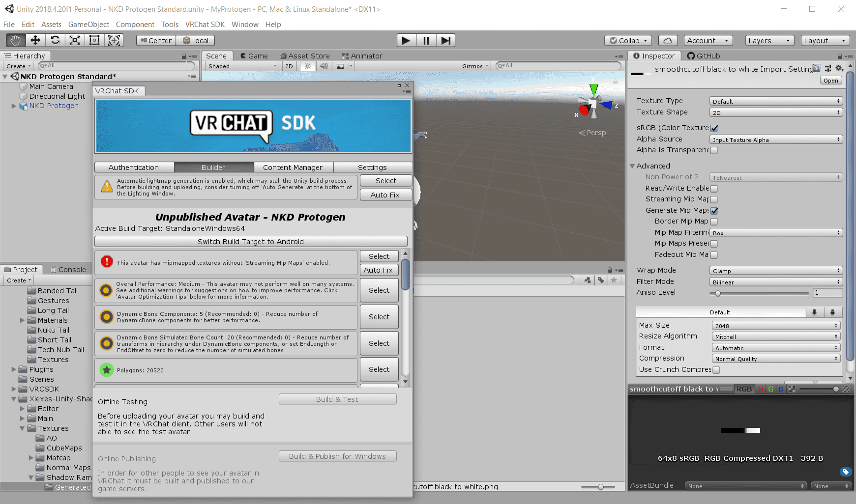This screenshot has height=504, width=856.
Task: Show red channel in texture preview
Action: pos(761,389)
